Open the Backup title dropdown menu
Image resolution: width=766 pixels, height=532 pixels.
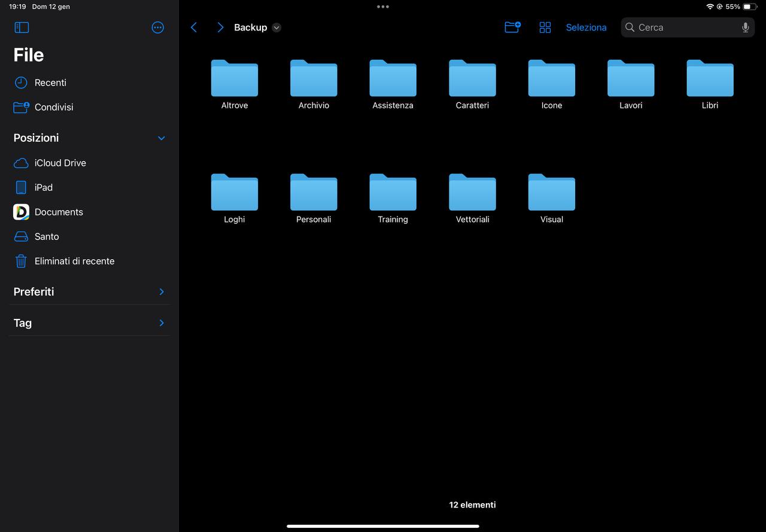(x=276, y=28)
